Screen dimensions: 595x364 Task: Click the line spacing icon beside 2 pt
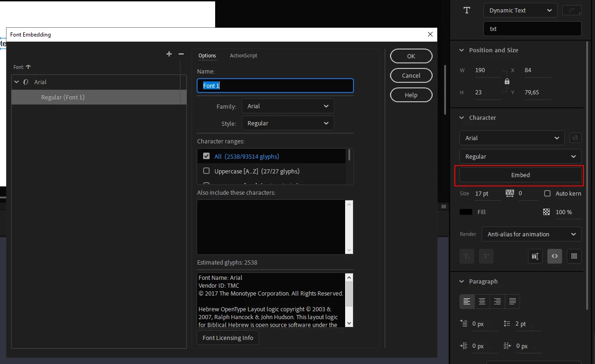(x=507, y=324)
